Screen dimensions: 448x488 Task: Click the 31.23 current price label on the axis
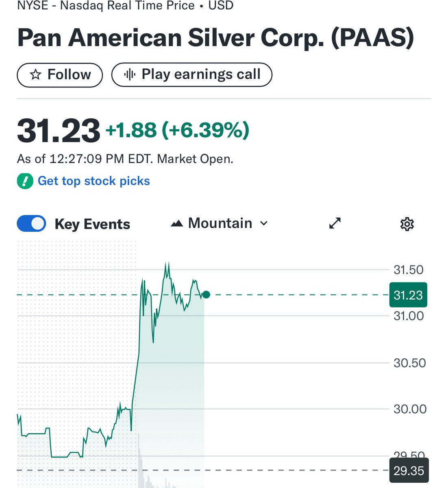pos(408,295)
